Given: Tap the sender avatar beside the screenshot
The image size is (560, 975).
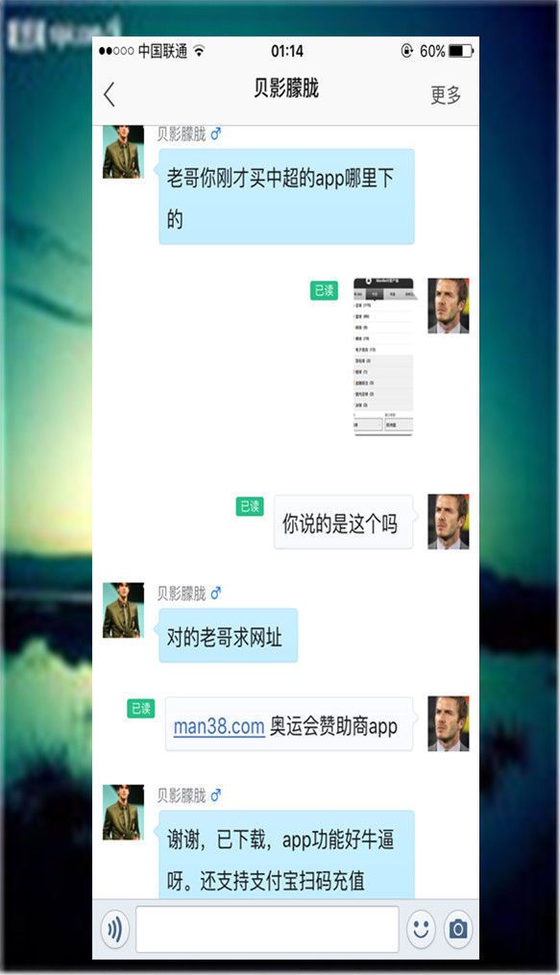Looking at the screenshot, I should 449,305.
